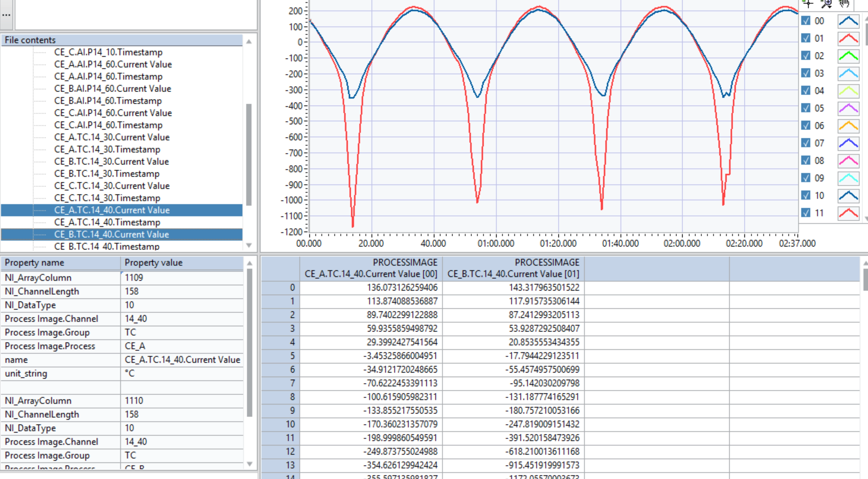The width and height of the screenshot is (868, 479).
Task: Select the crosshair cursor tool
Action: (x=808, y=3)
